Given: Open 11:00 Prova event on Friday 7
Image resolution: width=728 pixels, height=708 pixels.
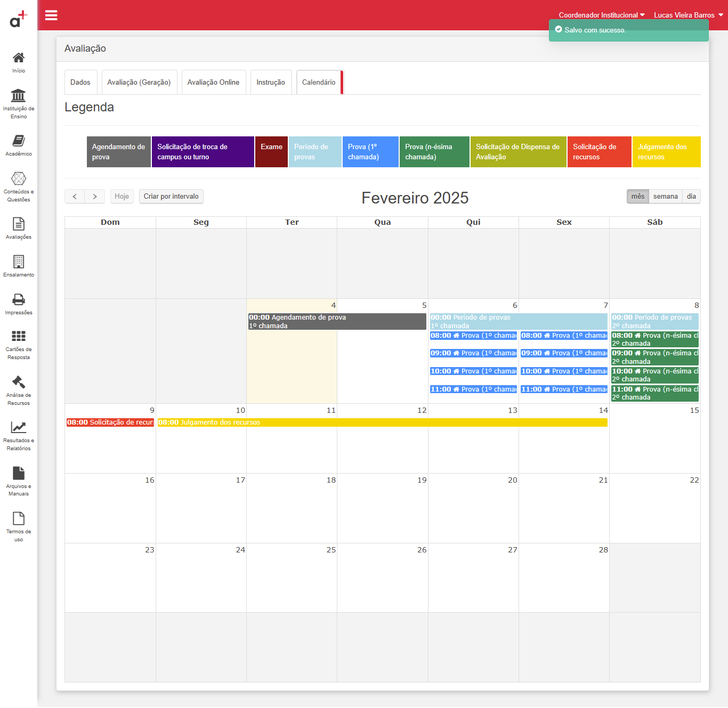Looking at the screenshot, I should click(x=564, y=389).
